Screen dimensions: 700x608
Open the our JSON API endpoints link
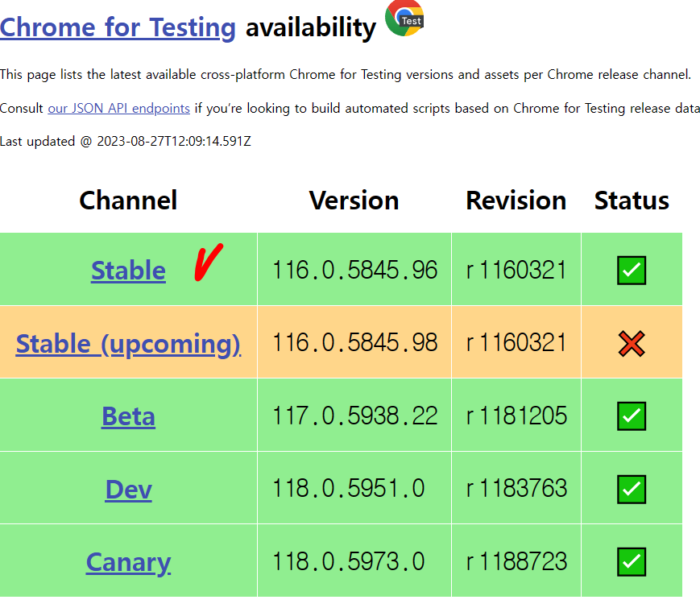(118, 109)
